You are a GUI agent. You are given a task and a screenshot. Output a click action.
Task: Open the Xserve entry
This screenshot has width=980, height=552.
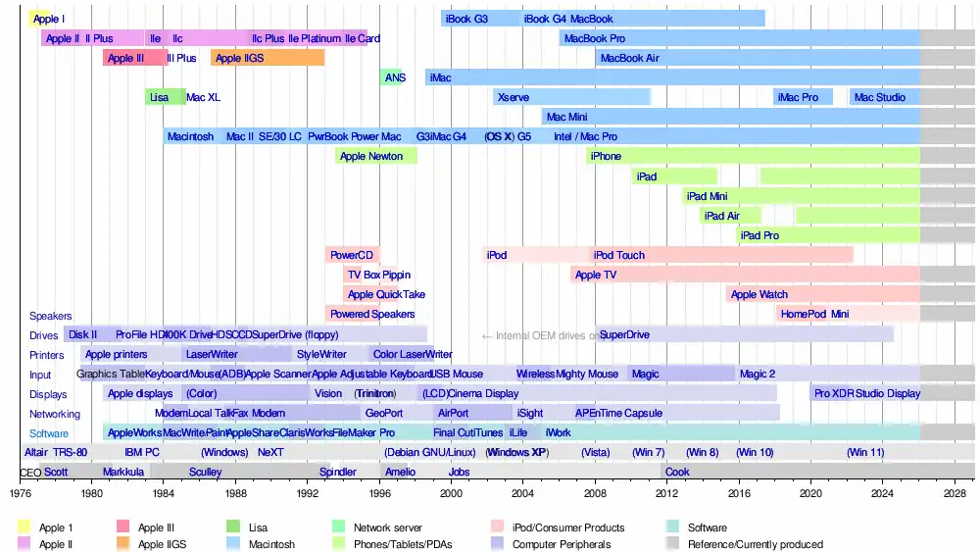(514, 97)
